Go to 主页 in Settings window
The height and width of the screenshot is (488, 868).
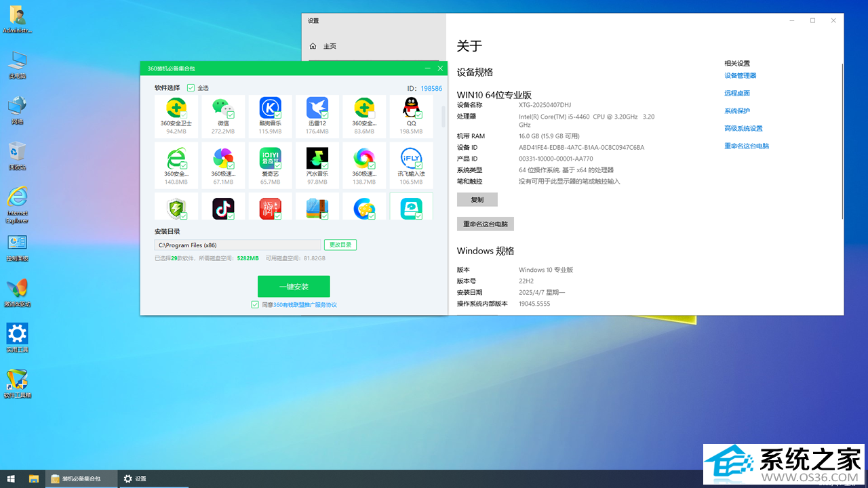coord(330,46)
